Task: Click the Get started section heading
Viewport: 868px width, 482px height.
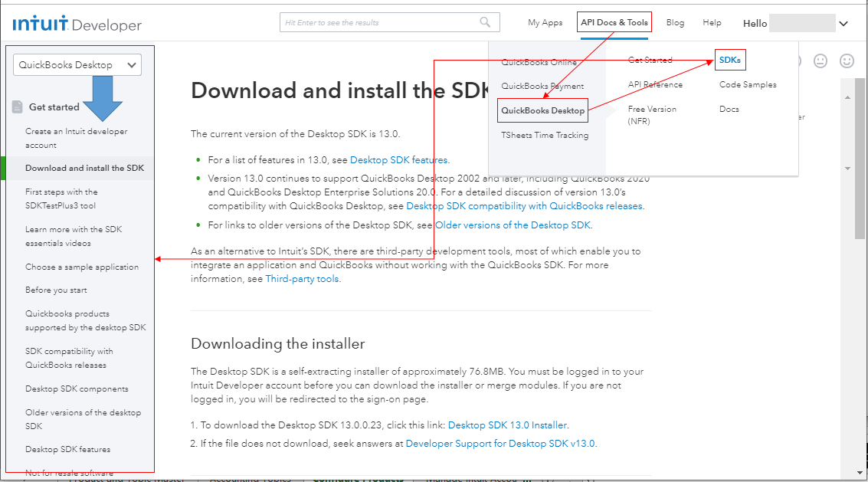Action: point(54,107)
